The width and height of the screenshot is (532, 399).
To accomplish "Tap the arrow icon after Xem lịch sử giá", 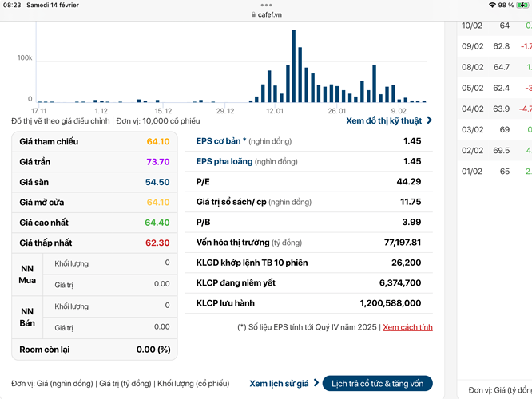I will coord(316,384).
